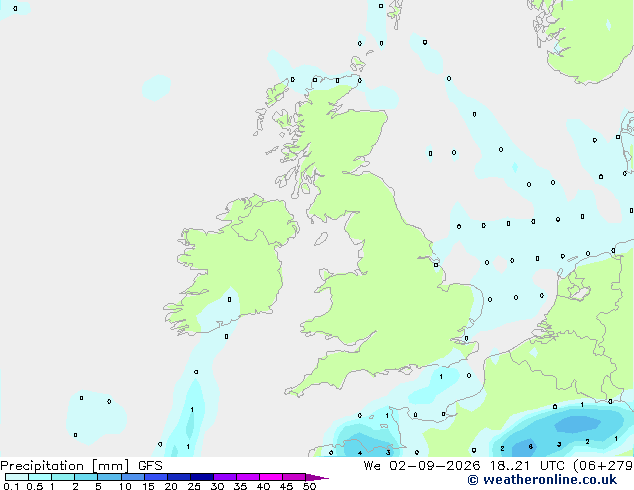The width and height of the screenshot is (634, 490).
Task: Click the date 'We 02-09-2026'
Action: tap(422, 466)
